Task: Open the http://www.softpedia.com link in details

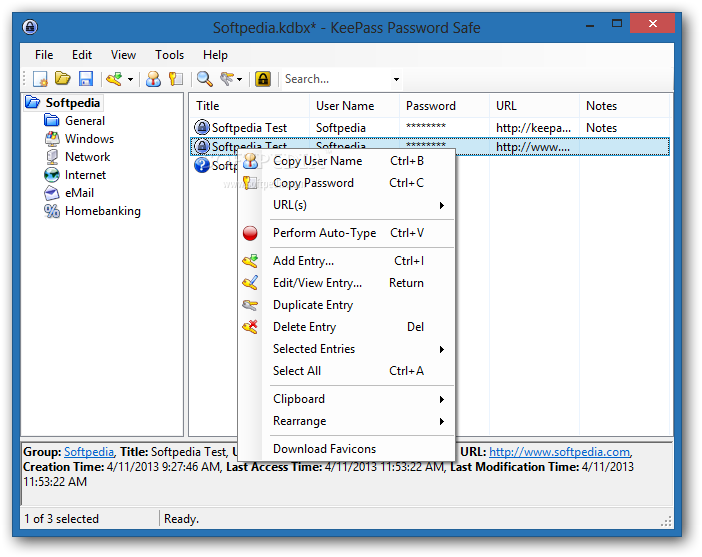Action: tap(560, 452)
